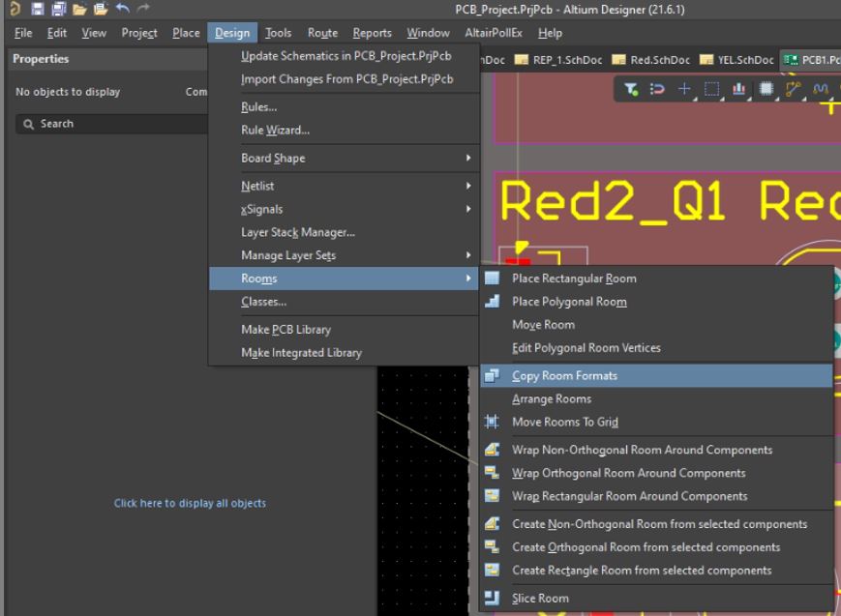841x616 pixels.
Task: Open the Route menu
Action: [x=322, y=32]
